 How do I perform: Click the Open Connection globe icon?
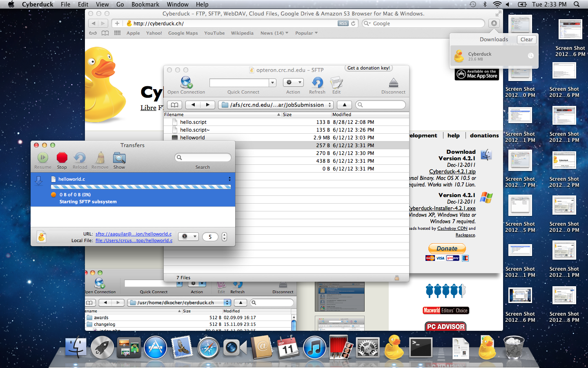[186, 83]
